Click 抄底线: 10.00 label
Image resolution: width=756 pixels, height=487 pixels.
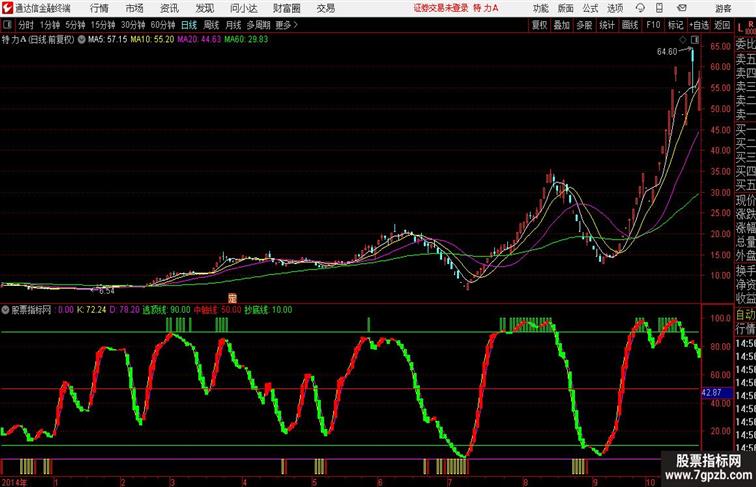(268, 310)
